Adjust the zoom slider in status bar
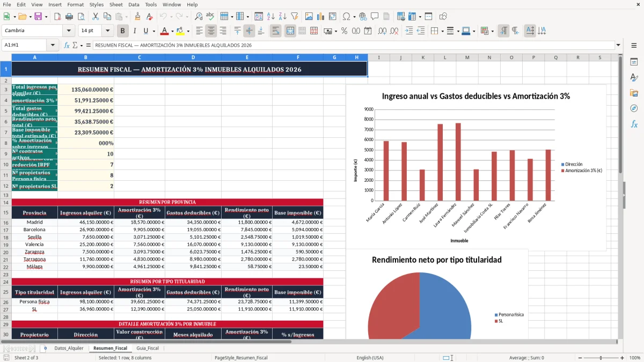This screenshot has height=362, width=644. click(x=601, y=358)
